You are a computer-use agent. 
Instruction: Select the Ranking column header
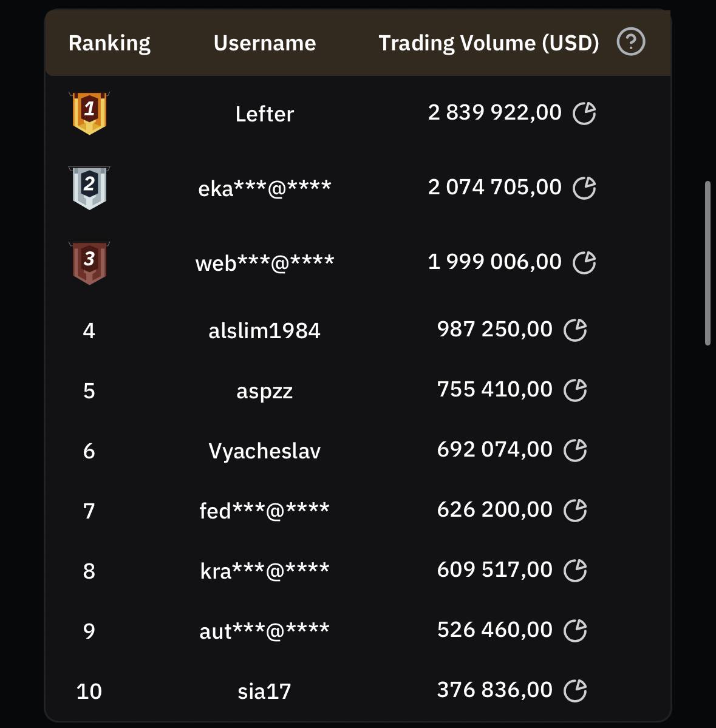point(109,43)
